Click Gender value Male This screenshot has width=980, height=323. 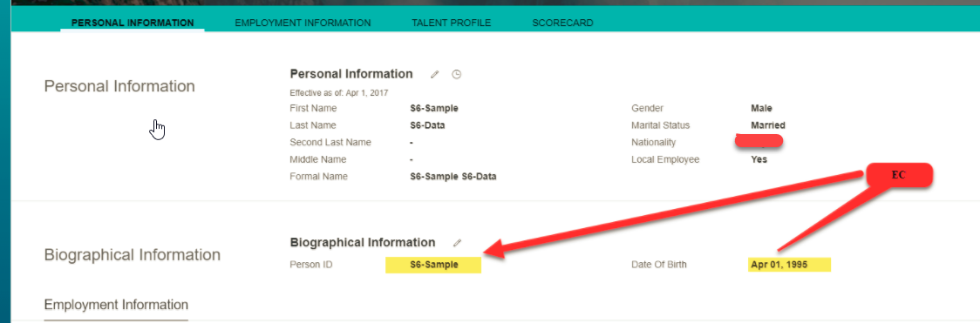click(761, 109)
